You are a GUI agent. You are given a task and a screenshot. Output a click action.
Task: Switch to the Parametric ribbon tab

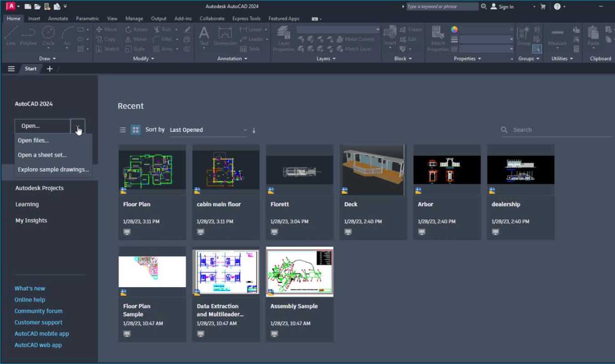pyautogui.click(x=87, y=19)
